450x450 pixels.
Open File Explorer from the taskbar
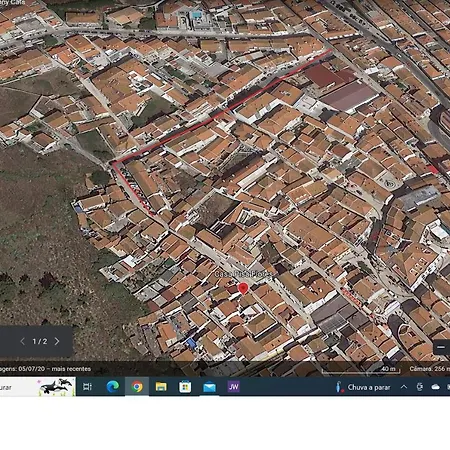pos(161,387)
